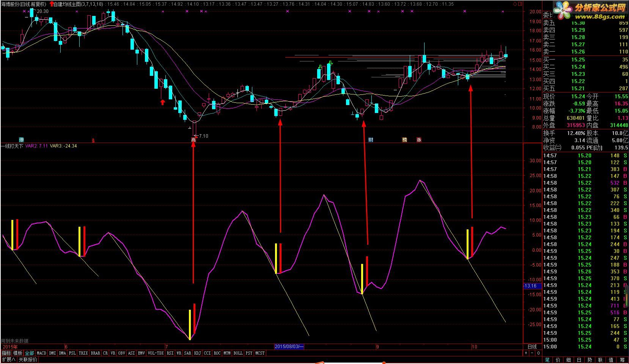Viewport: 629px width, 364px height.
Task: Switch to the 模板 tab
Action: point(18,353)
